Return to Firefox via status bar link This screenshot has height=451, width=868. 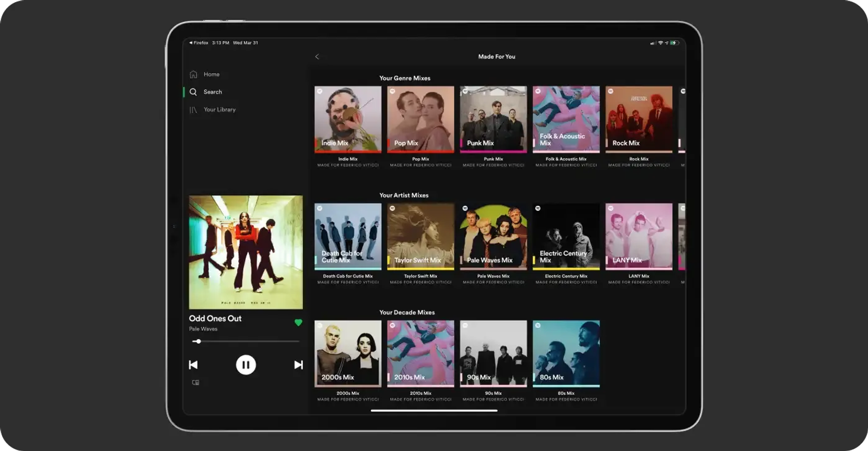[199, 43]
